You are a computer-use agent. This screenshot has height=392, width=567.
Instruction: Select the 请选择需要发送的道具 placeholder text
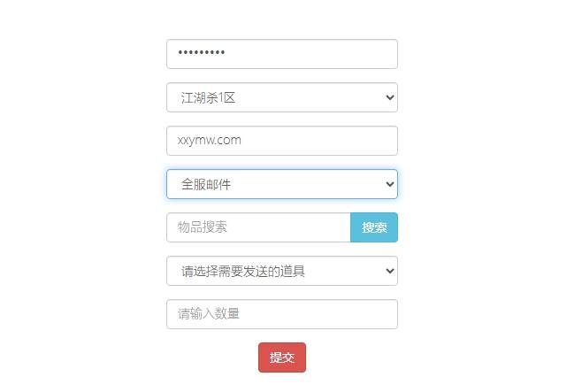pyautogui.click(x=243, y=272)
